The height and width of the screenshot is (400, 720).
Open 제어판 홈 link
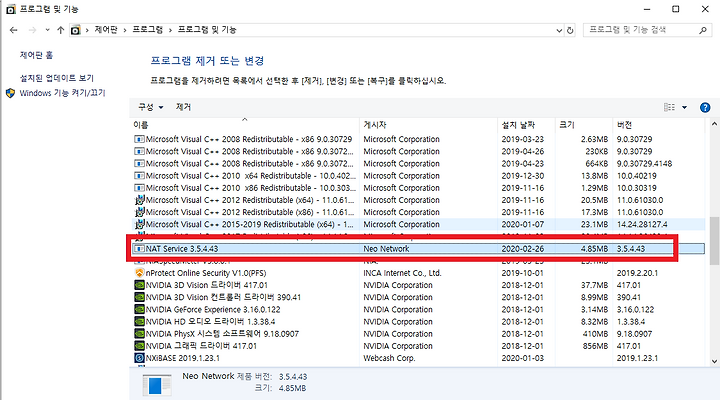coord(36,55)
